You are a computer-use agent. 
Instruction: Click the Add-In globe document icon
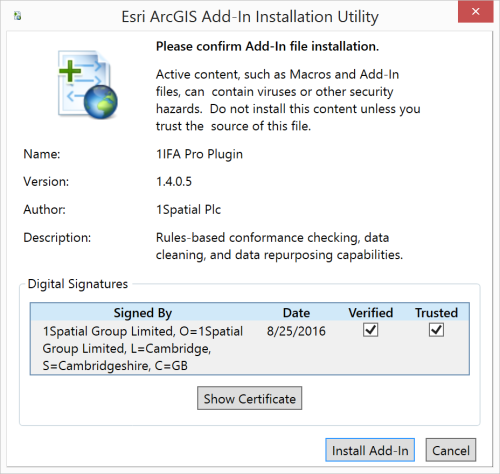click(88, 85)
